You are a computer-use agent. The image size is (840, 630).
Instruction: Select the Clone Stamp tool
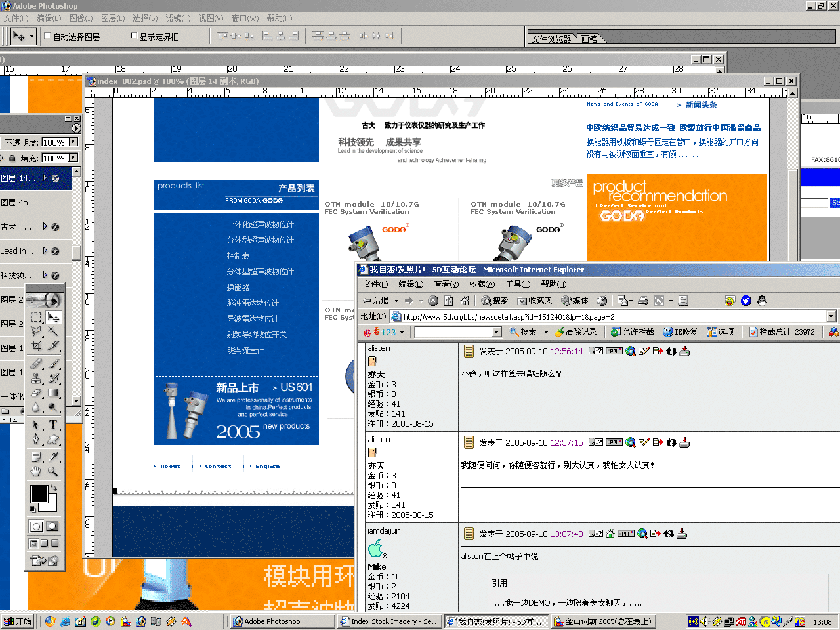click(36, 378)
